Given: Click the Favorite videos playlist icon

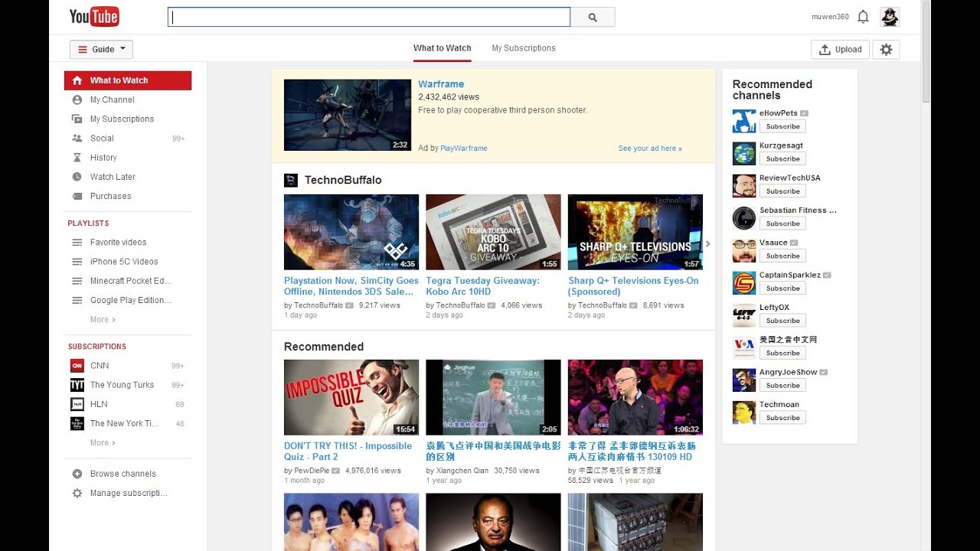Looking at the screenshot, I should pyautogui.click(x=77, y=243).
